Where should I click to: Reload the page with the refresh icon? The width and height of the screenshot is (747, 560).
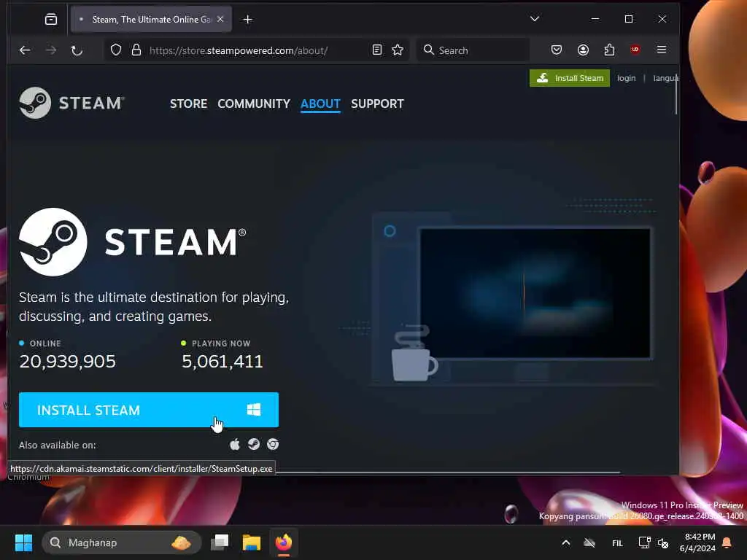click(x=77, y=50)
